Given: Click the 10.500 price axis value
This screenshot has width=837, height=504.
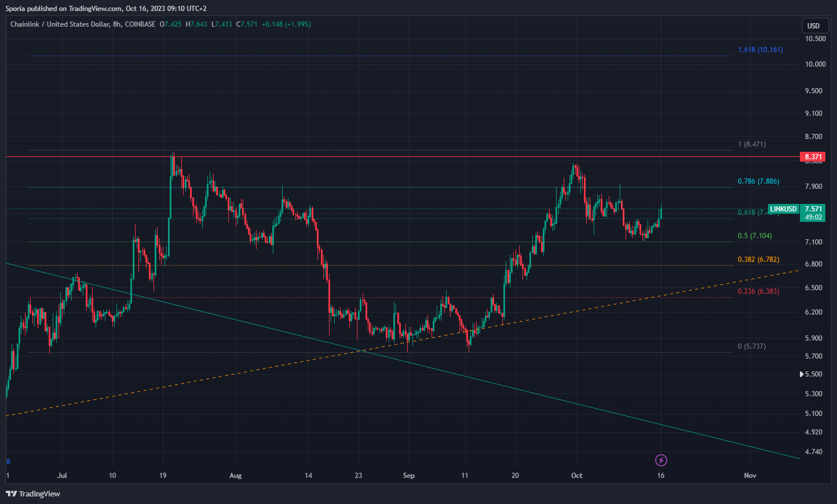Looking at the screenshot, I should (x=816, y=39).
